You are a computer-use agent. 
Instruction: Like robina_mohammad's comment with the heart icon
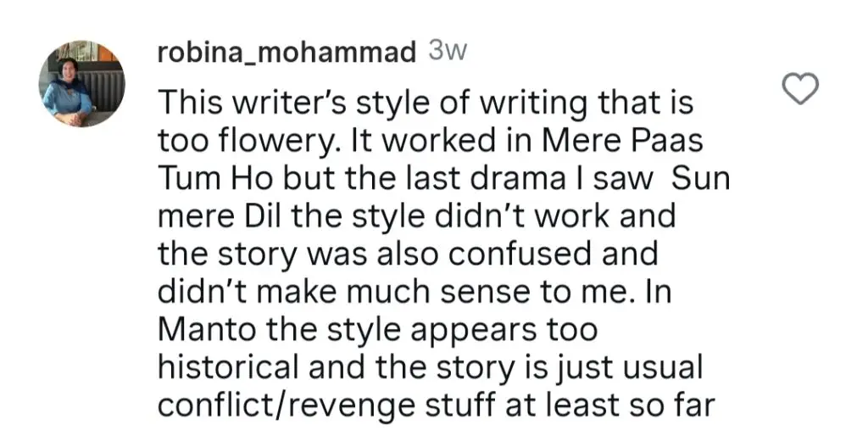click(x=800, y=89)
